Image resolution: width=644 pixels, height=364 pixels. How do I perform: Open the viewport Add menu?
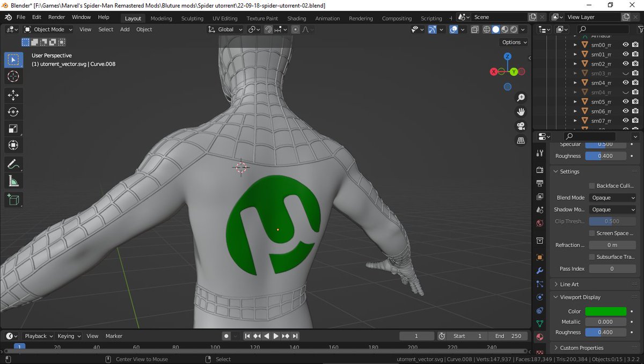click(x=125, y=30)
